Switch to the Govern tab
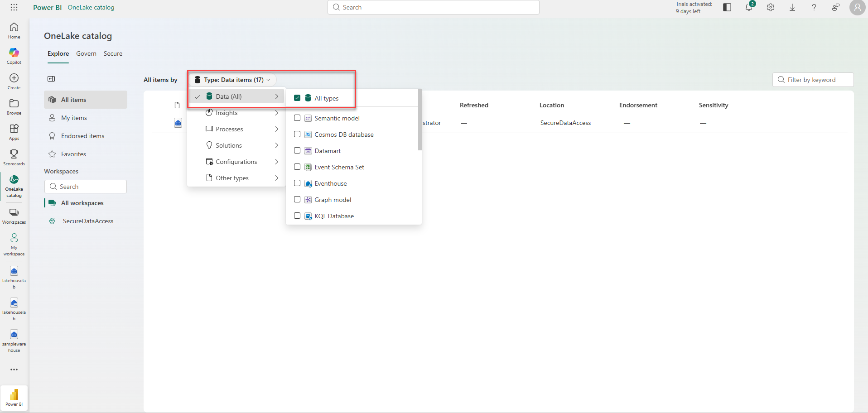Image resolution: width=868 pixels, height=413 pixels. click(86, 53)
